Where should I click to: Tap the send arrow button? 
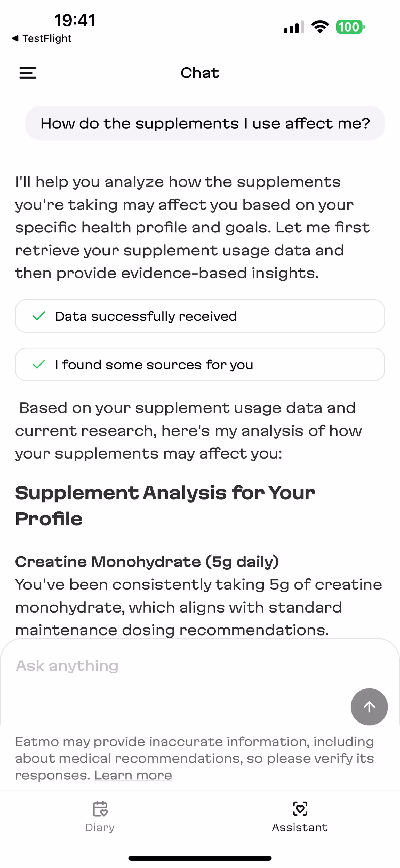(x=369, y=707)
